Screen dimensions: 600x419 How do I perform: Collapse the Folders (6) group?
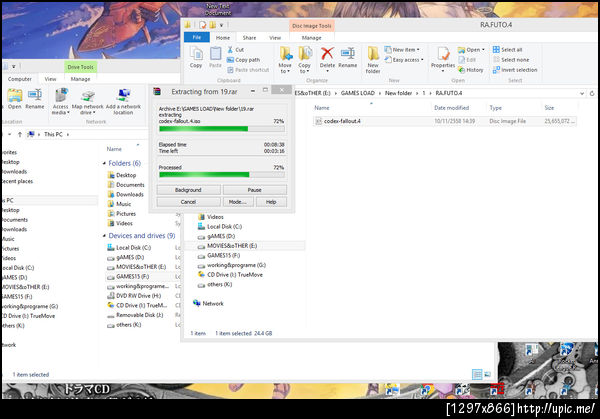pos(104,163)
